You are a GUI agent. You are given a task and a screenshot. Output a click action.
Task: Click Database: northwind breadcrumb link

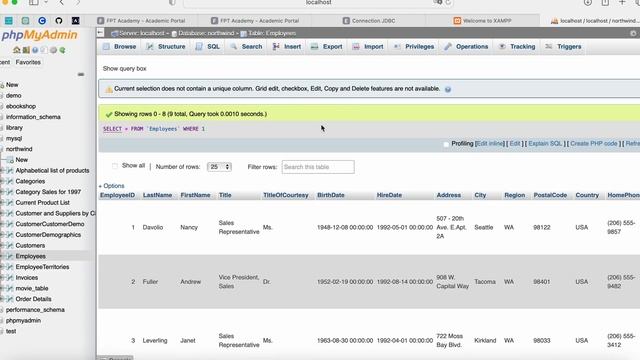pyautogui.click(x=206, y=33)
